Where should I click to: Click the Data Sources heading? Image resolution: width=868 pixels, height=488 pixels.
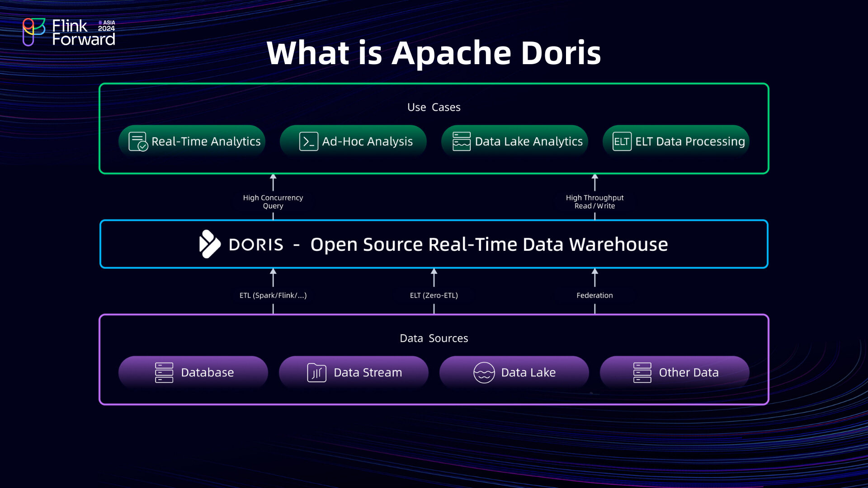tap(434, 338)
